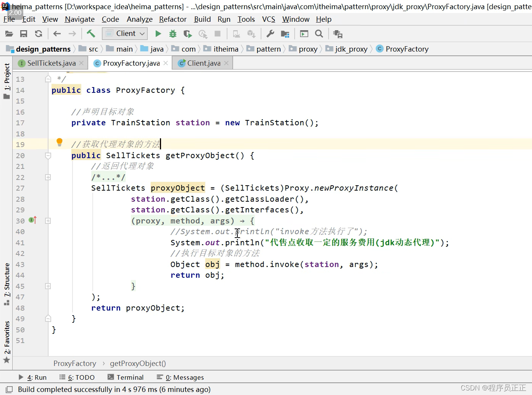532x395 pixels.
Task: Run with Coverage shield icon
Action: tap(188, 34)
